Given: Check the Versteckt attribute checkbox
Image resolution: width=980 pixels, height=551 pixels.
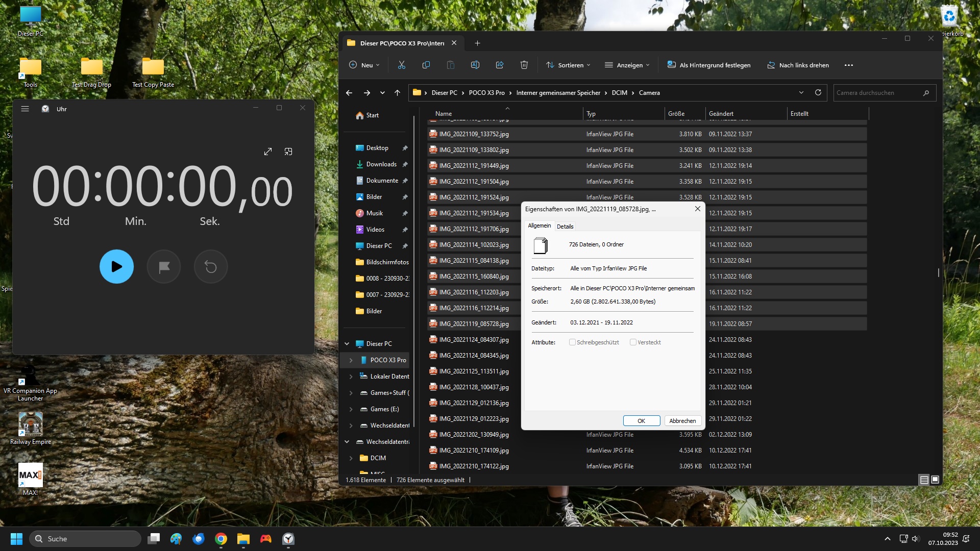Looking at the screenshot, I should click(x=633, y=342).
